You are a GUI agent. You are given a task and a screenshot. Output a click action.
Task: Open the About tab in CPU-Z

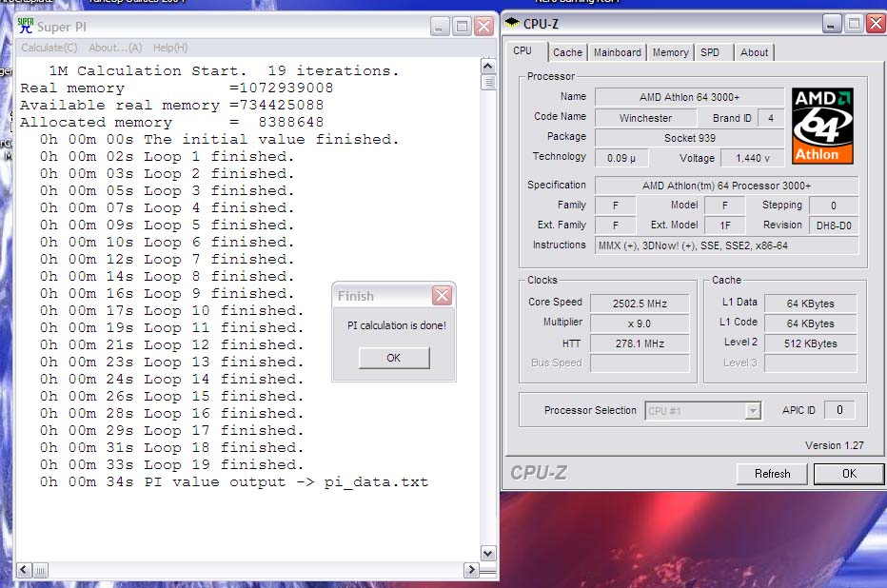coord(754,52)
